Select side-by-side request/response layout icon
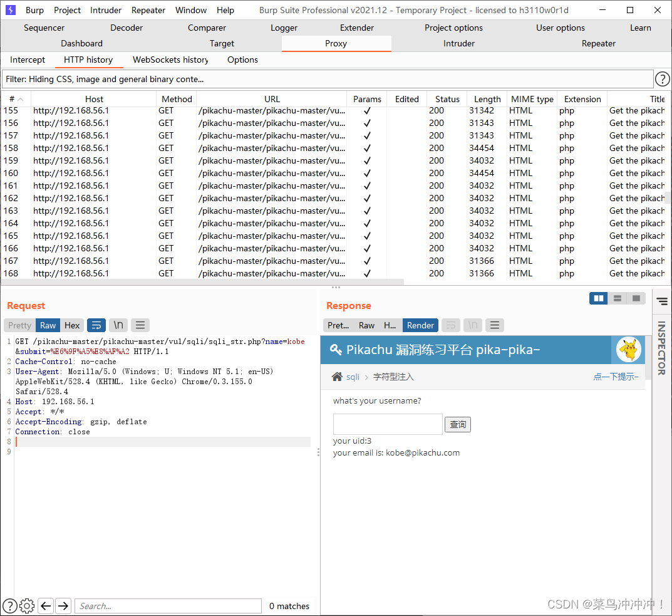672x616 pixels. [x=598, y=298]
